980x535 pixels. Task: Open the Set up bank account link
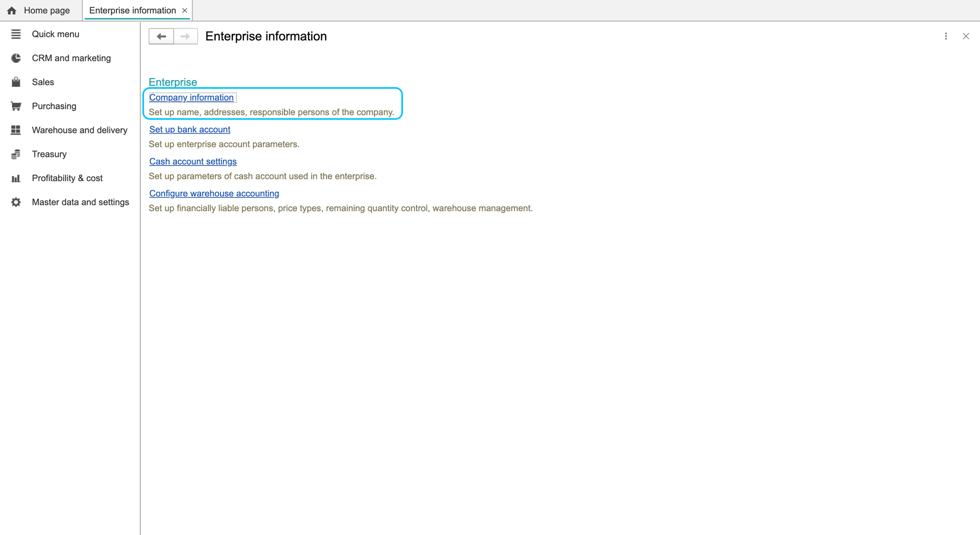coord(190,130)
